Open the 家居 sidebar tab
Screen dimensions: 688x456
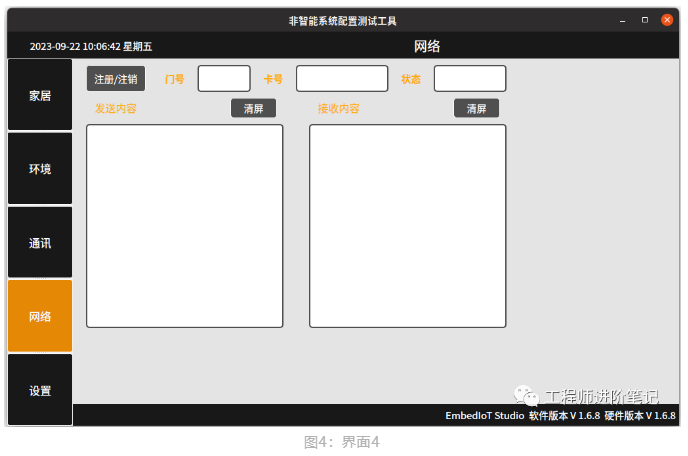point(40,95)
